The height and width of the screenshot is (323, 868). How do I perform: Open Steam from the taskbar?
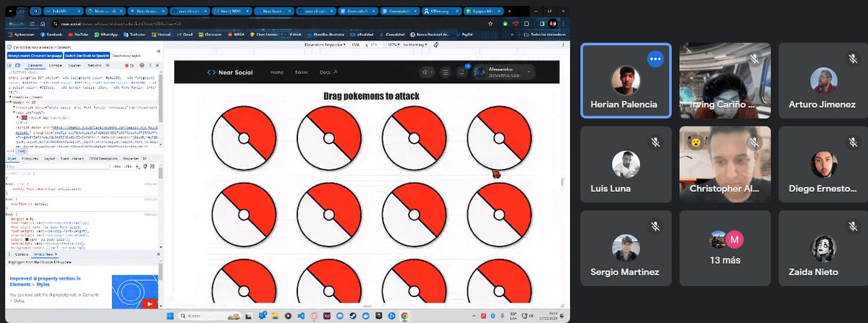point(352,316)
